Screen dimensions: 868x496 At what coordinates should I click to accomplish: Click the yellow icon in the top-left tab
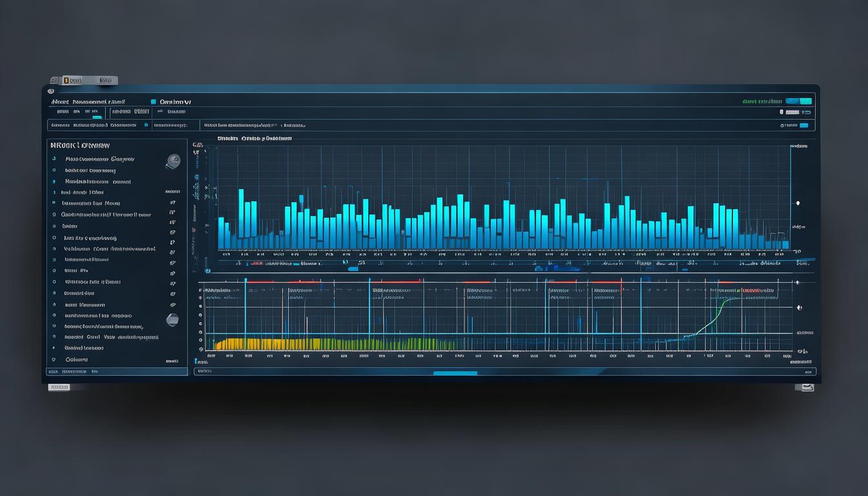coord(65,81)
